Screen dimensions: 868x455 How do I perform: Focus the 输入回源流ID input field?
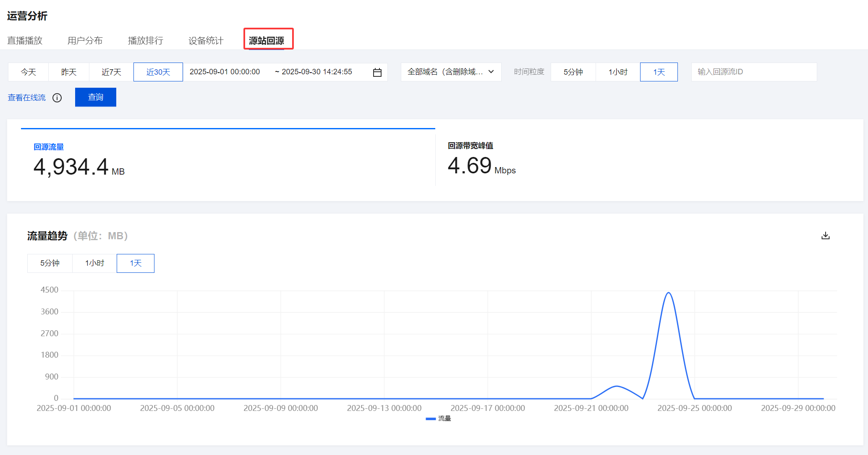pyautogui.click(x=753, y=72)
